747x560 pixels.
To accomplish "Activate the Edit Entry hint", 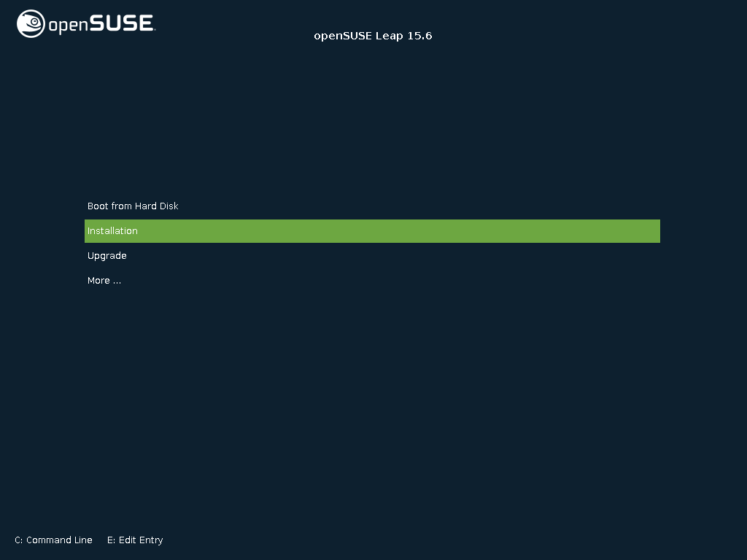I will coord(135,540).
